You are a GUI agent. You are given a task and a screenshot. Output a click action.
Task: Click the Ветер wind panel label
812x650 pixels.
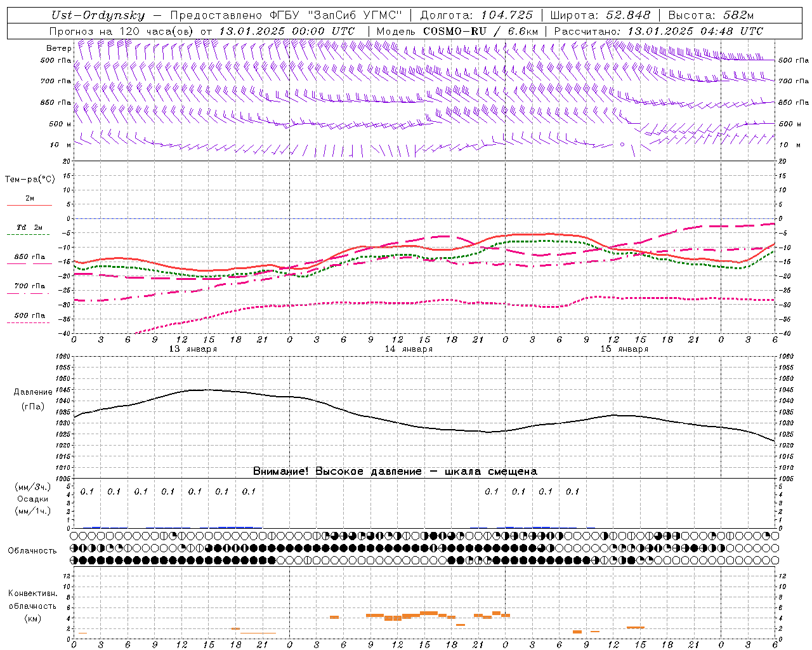(59, 48)
